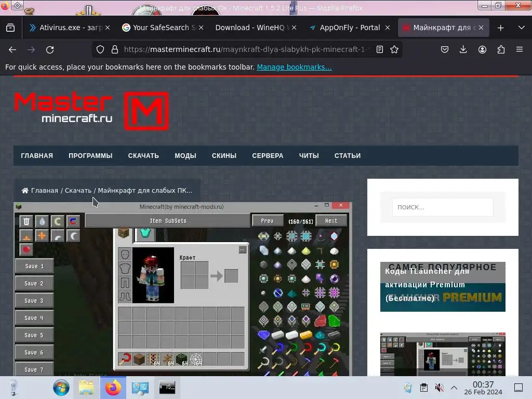Screen dimensions: 532x399
Task: Open СТАТЬИ menu item
Action: click(348, 156)
